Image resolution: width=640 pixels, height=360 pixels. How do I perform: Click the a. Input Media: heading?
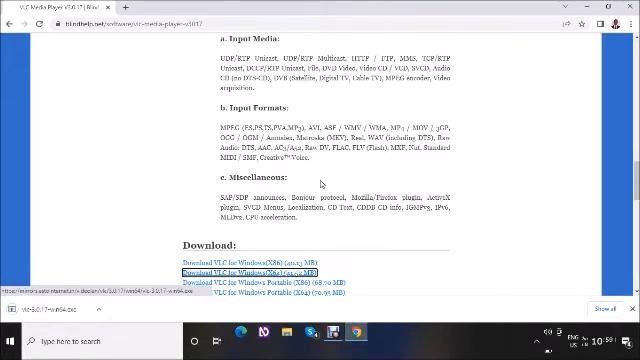click(250, 39)
